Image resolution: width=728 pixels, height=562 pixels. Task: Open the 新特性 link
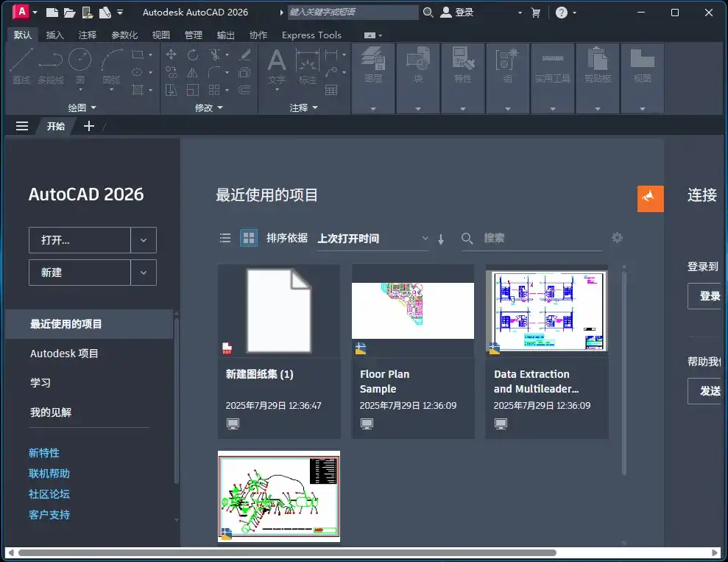44,453
